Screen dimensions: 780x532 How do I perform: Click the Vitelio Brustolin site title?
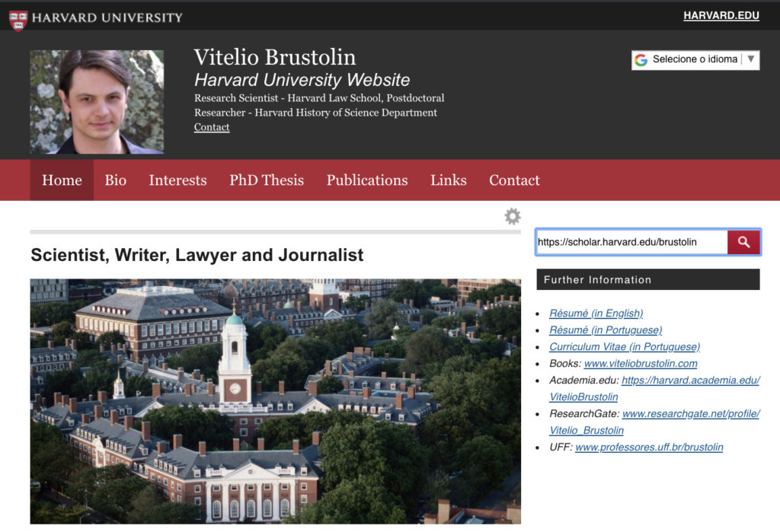274,57
